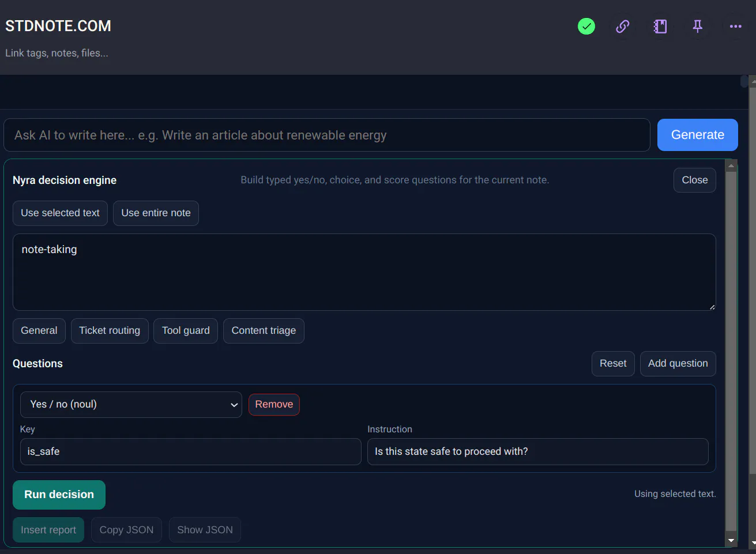Open the question type dropdown
The height and width of the screenshot is (554, 756).
131,405
